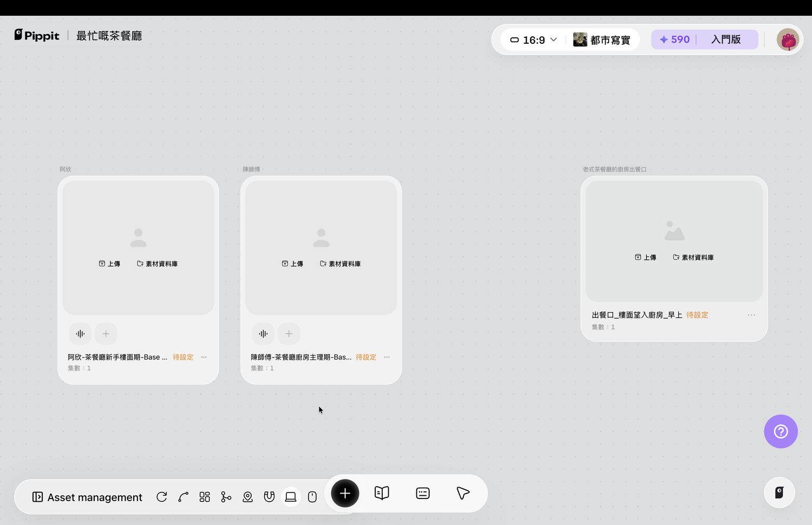Select the cursor pointer tool
The width and height of the screenshot is (812, 525).
coord(463,493)
